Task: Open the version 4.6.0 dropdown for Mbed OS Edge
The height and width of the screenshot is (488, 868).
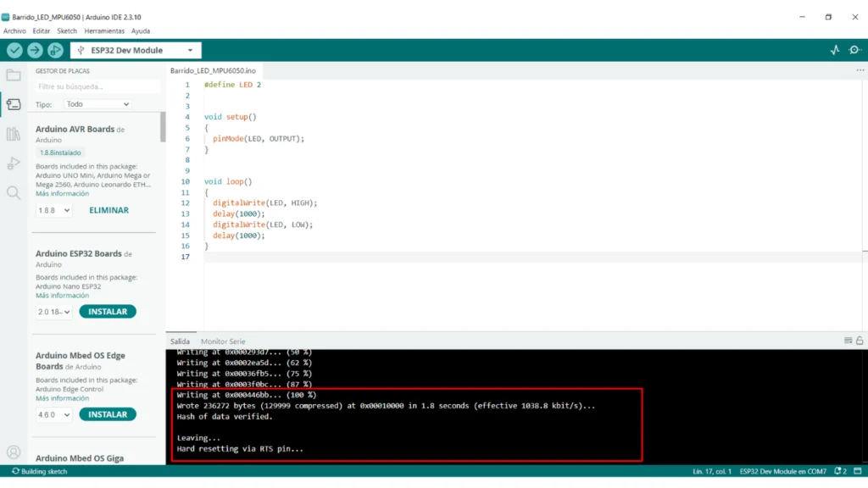Action: 53,414
